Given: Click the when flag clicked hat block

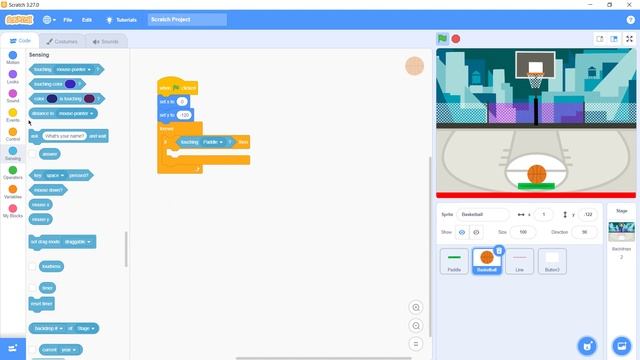Looking at the screenshot, I should (178, 87).
